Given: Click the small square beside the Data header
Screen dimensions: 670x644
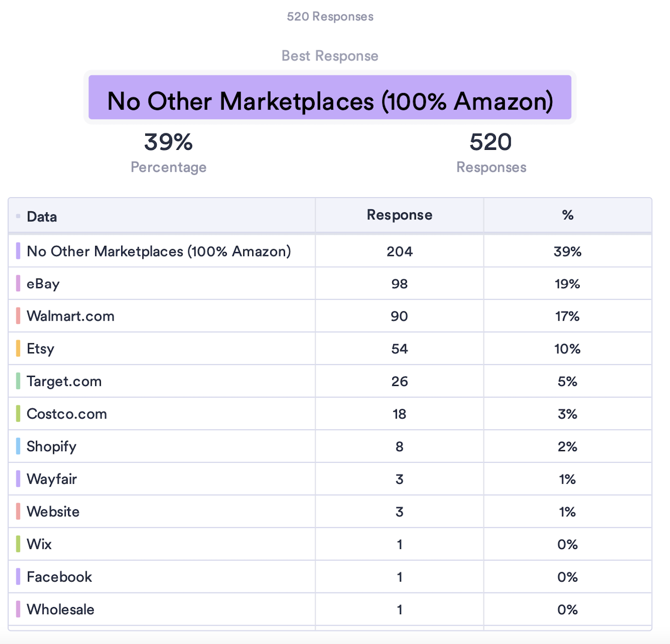Looking at the screenshot, I should [x=18, y=216].
